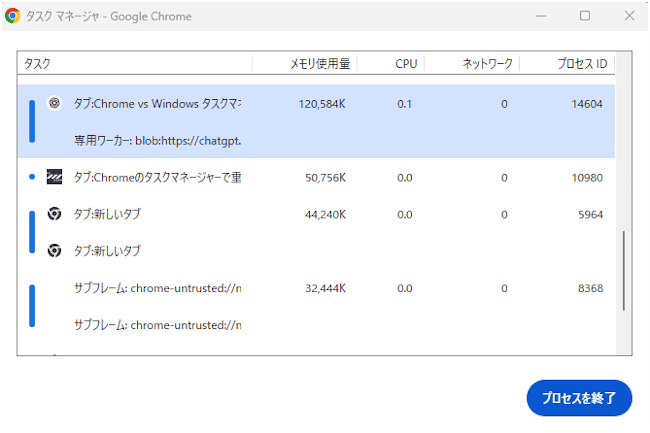650x433 pixels.
Task: Click the Chrome icon of the lower 新しいタブ row
Action: pos(54,251)
